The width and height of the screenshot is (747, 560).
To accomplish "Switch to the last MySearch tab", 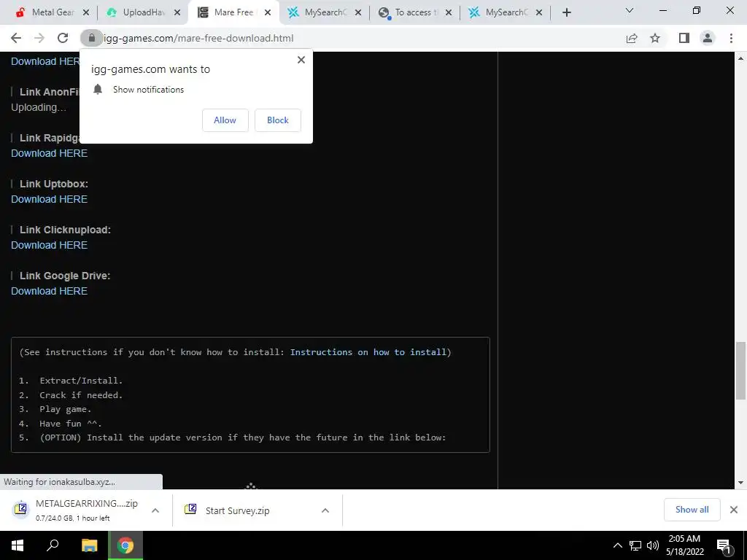I will 505,12.
